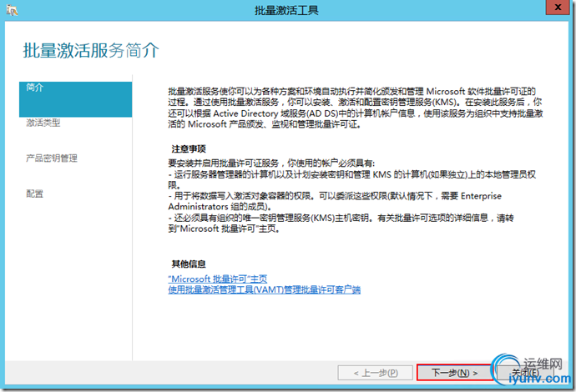Click the line starting Administrators 组的成员
Screen dimensions: 576x392
(220, 207)
